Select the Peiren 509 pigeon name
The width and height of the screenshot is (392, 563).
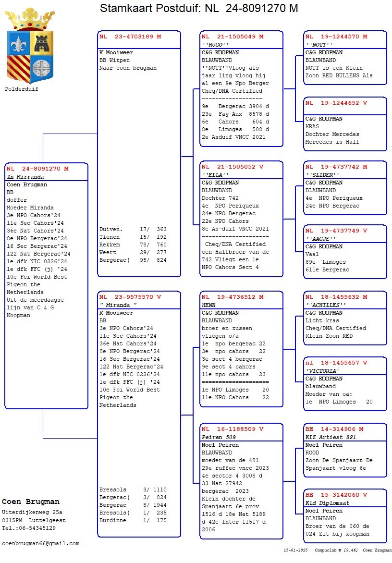(219, 437)
